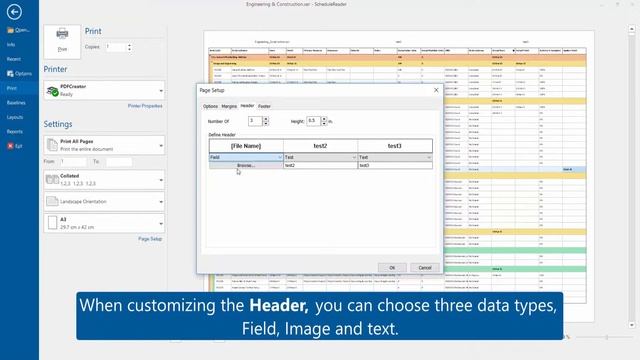Switch to the Header tab in Page Setup
Screen dimensions: 640x360
[247, 106]
